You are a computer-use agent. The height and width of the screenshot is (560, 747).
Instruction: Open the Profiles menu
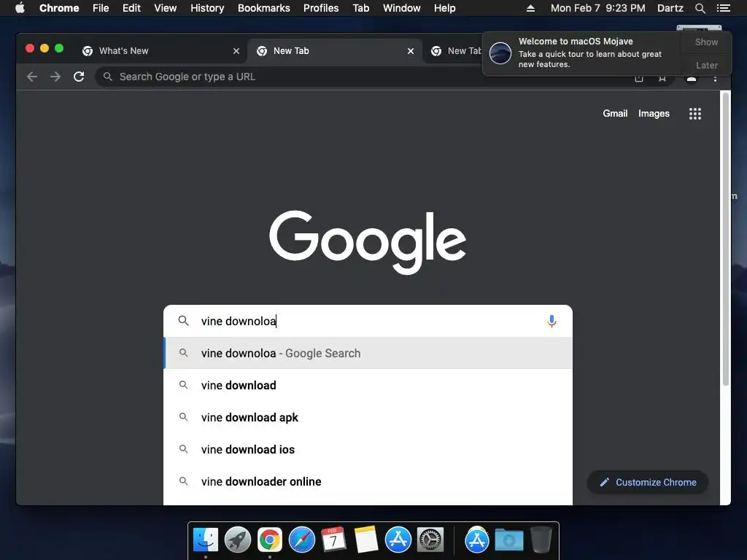(x=321, y=8)
